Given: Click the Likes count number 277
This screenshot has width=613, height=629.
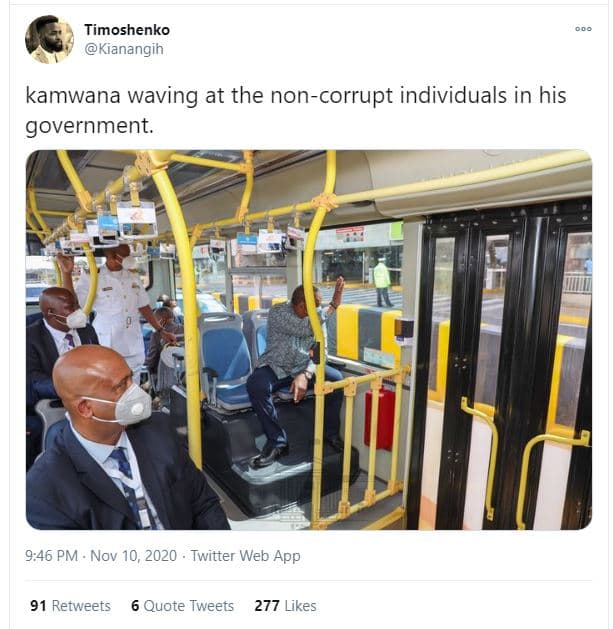Looking at the screenshot, I should 267,606.
